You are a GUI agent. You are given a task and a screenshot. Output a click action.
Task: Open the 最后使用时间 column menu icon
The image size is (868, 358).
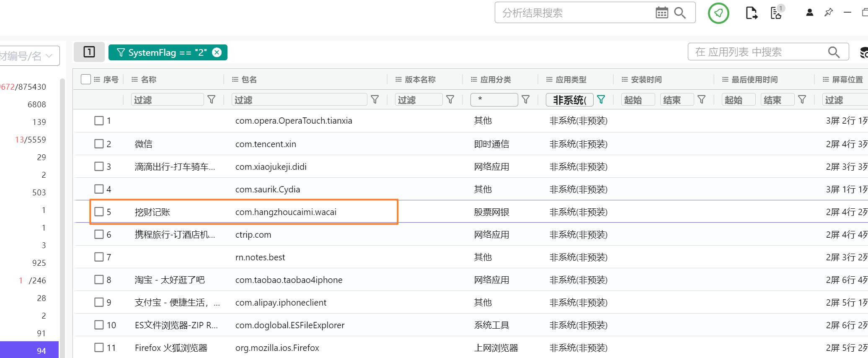[725, 79]
